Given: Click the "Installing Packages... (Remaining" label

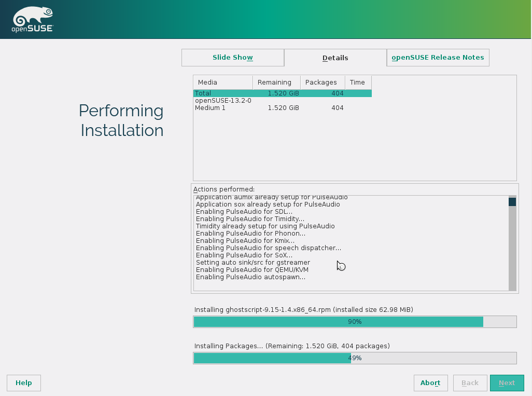Looking at the screenshot, I should coord(292,346).
